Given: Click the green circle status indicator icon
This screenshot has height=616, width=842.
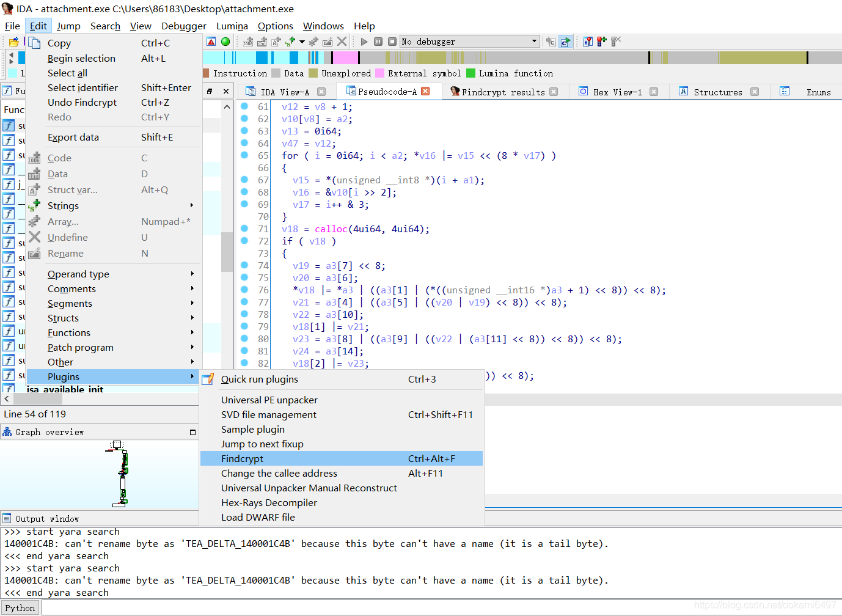Looking at the screenshot, I should [x=225, y=42].
